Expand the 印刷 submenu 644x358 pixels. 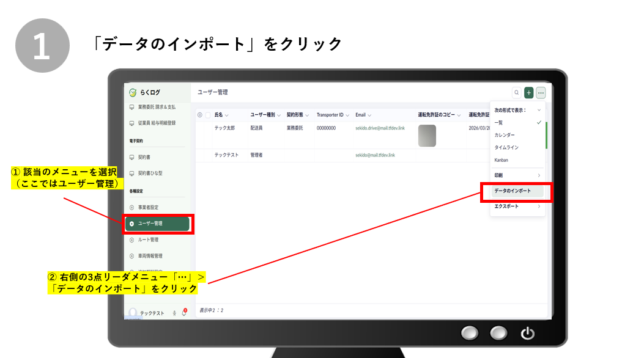(517, 175)
